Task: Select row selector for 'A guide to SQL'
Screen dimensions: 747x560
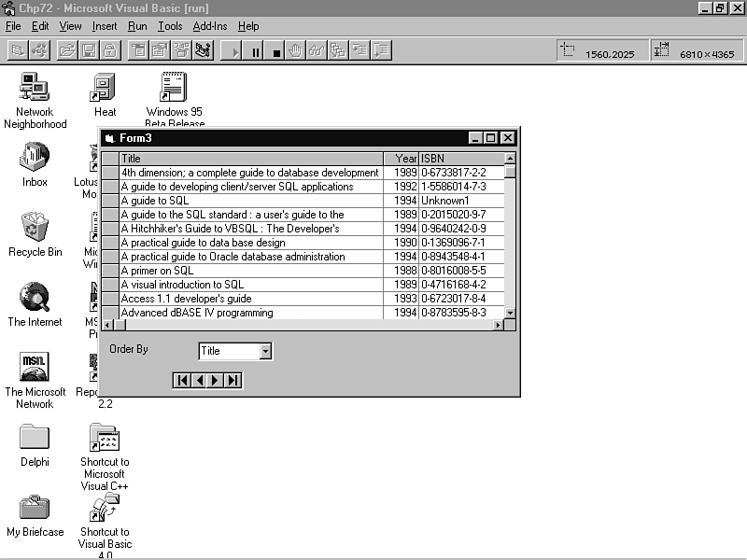Action: point(110,201)
